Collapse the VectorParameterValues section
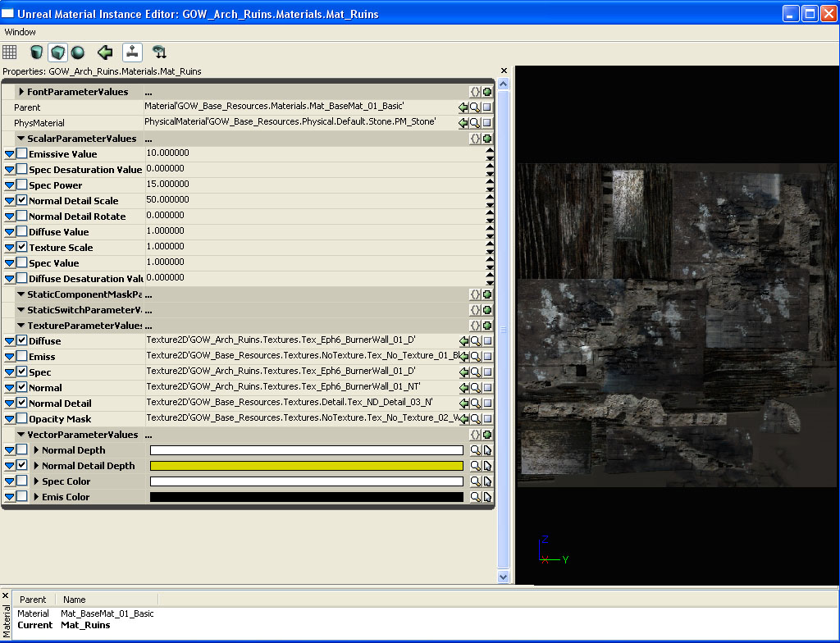 21,435
